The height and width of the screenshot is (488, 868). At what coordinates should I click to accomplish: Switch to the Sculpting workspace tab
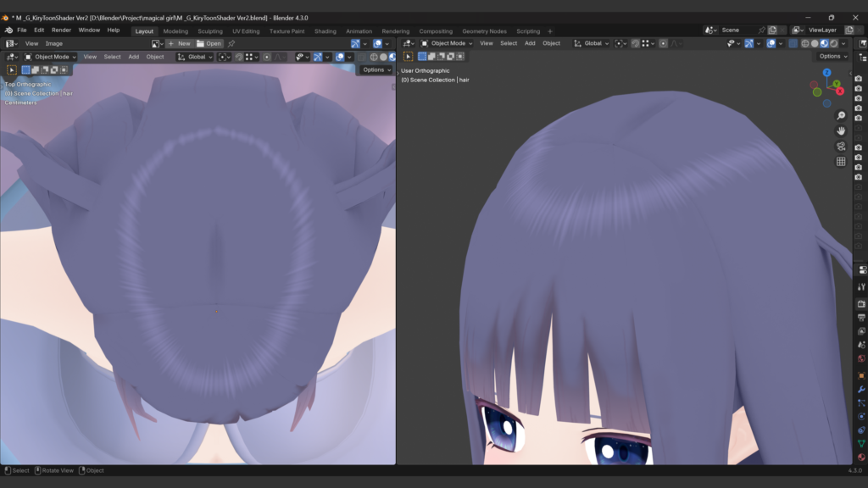[x=209, y=31]
